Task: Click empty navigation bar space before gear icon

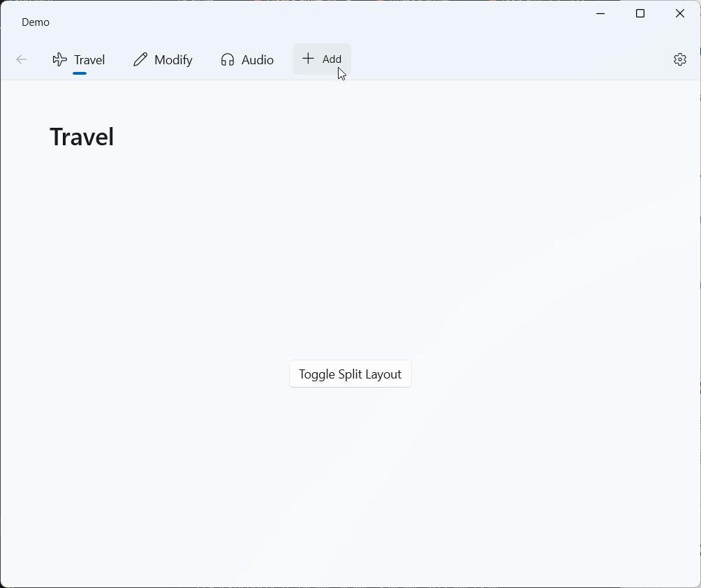Action: tap(510, 60)
